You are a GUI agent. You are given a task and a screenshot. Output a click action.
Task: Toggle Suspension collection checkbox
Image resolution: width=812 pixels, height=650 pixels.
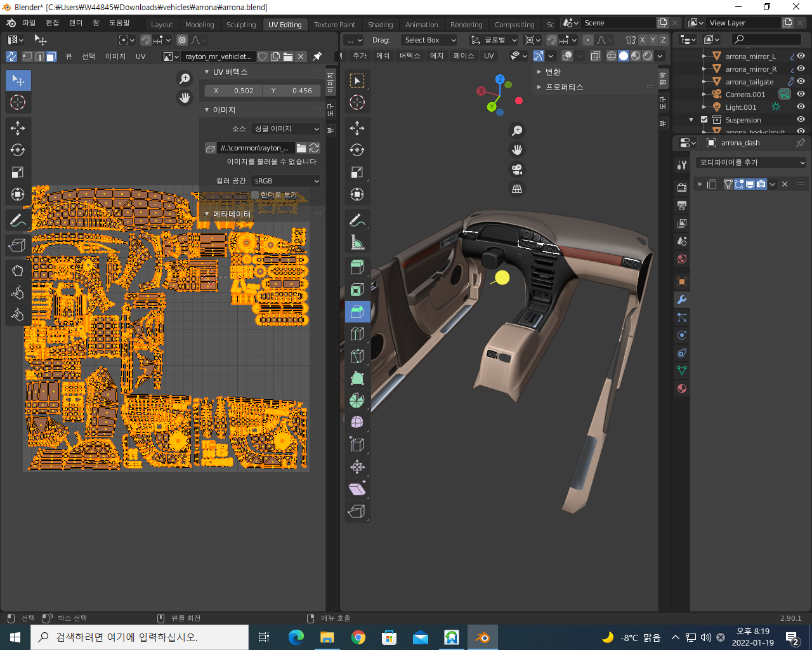[x=704, y=120]
